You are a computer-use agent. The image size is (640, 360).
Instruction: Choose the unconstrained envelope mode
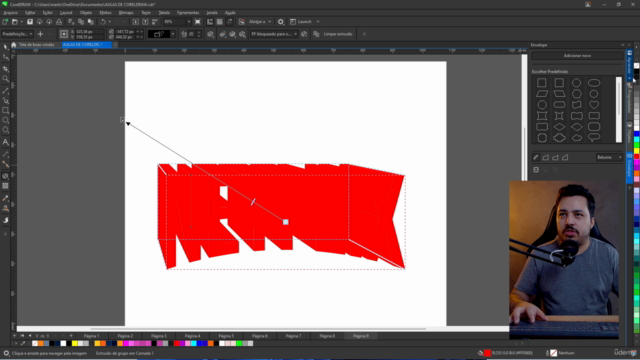(536, 157)
